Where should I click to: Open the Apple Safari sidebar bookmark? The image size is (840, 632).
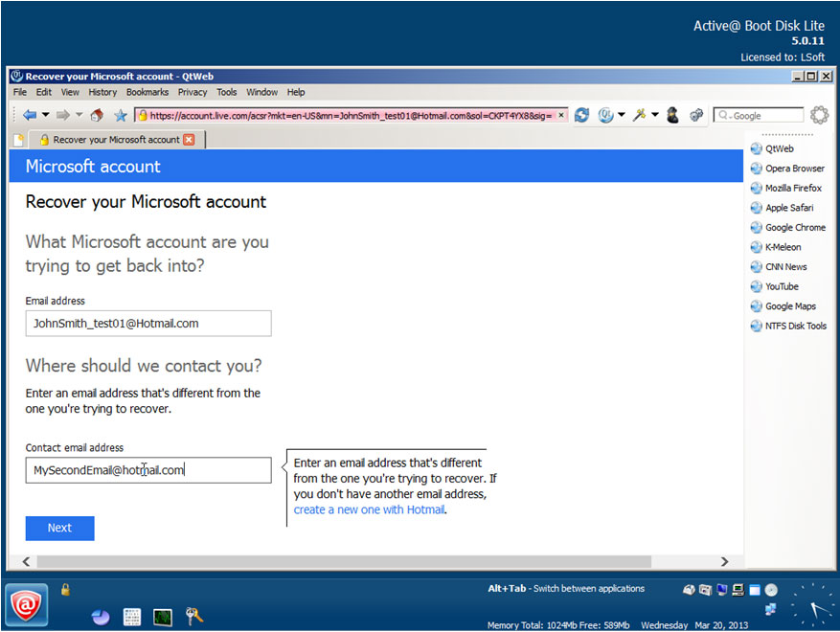coord(783,208)
